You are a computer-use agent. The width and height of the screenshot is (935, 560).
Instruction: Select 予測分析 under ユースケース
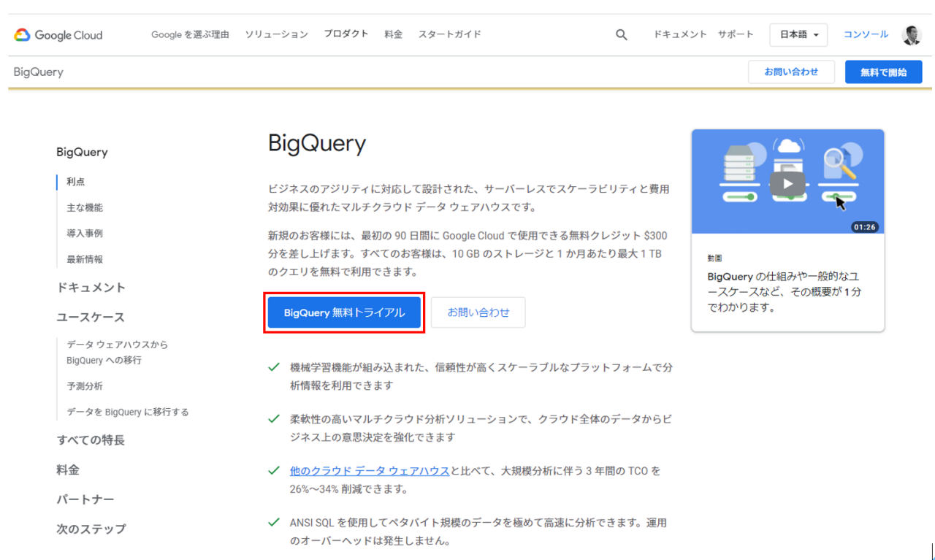click(85, 386)
